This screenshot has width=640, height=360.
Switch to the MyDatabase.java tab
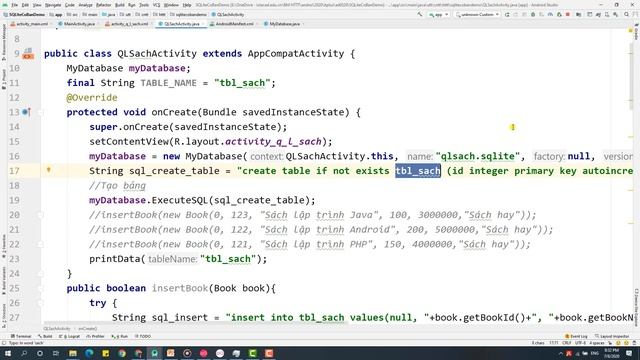click(x=282, y=24)
